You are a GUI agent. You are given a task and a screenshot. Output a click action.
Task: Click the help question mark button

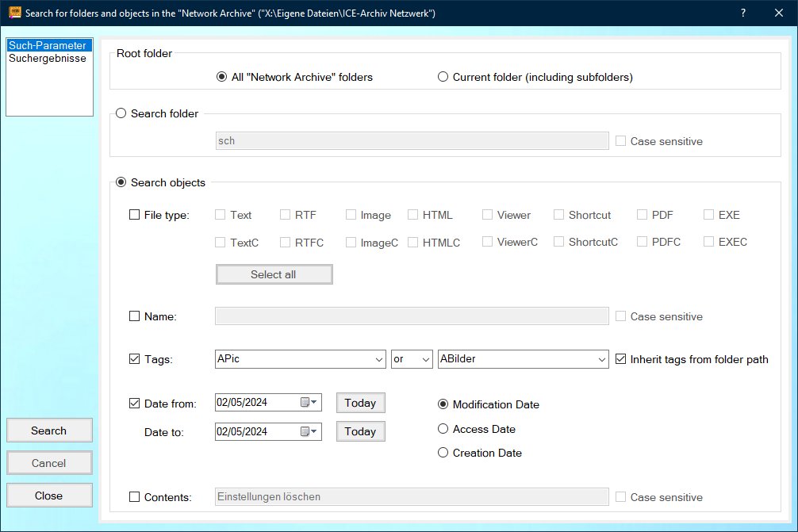click(x=742, y=13)
